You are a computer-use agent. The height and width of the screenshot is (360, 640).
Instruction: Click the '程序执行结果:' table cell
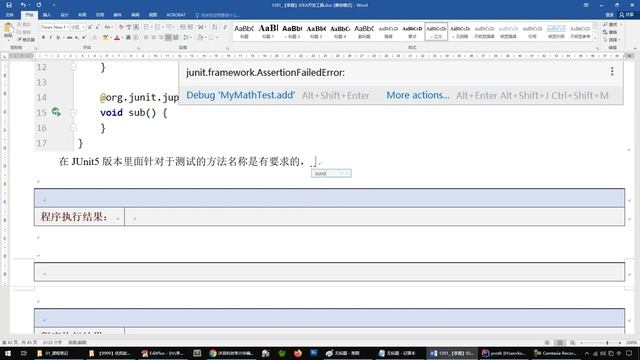point(79,217)
